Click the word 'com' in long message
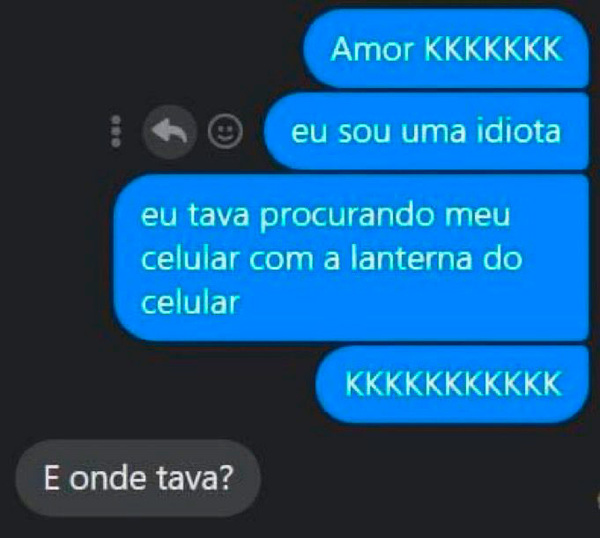Image resolution: width=600 pixels, height=538 pixels. (x=281, y=259)
